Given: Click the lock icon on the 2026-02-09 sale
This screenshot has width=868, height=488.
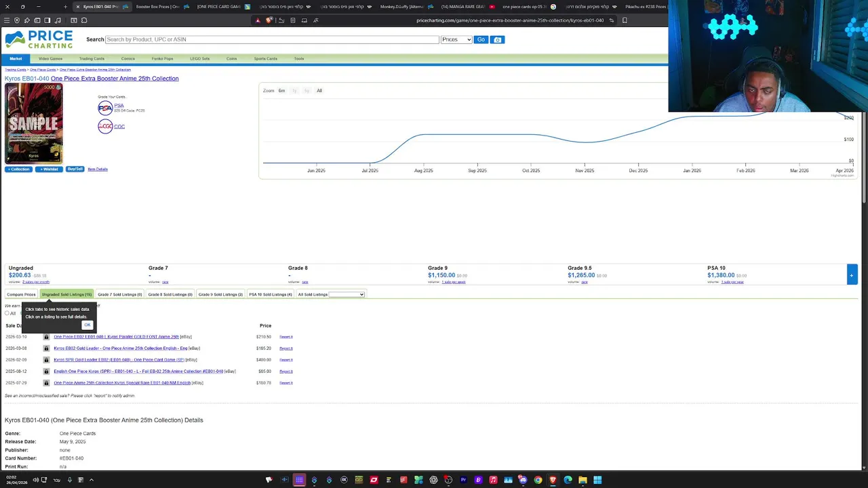Looking at the screenshot, I should (x=46, y=360).
